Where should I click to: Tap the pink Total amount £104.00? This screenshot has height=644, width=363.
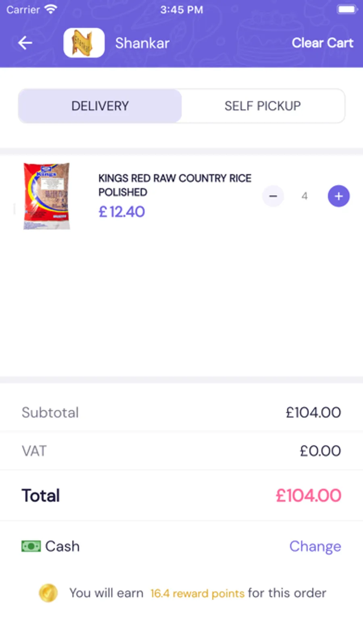click(x=308, y=495)
